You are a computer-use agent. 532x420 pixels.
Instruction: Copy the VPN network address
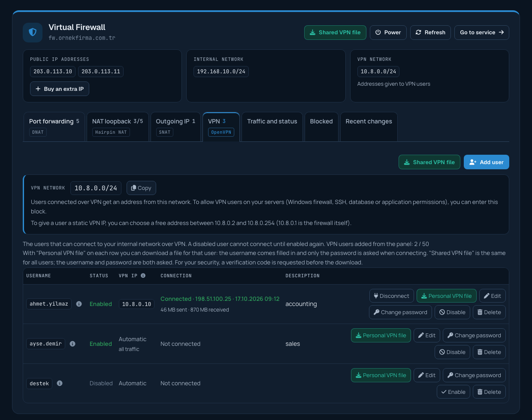click(x=141, y=188)
